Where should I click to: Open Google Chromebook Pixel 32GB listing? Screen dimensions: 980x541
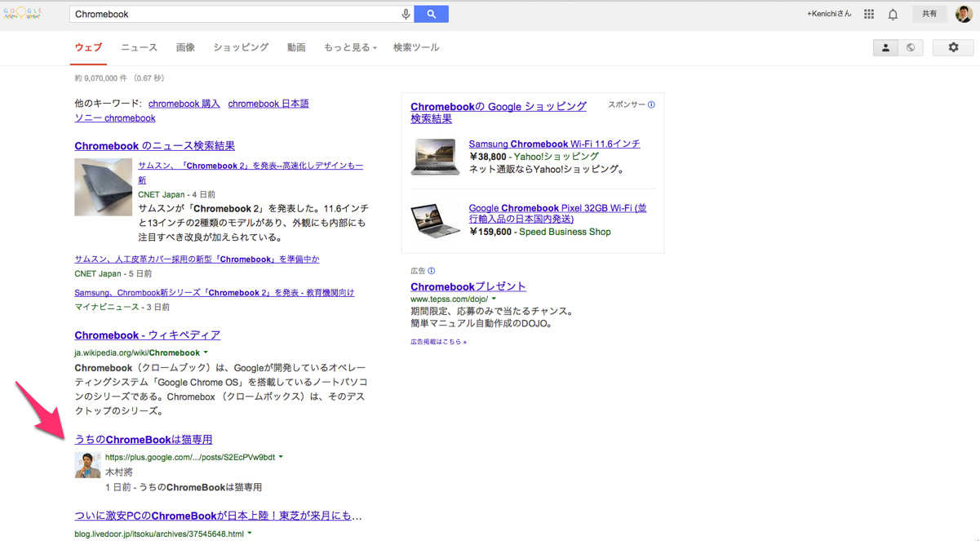point(557,213)
